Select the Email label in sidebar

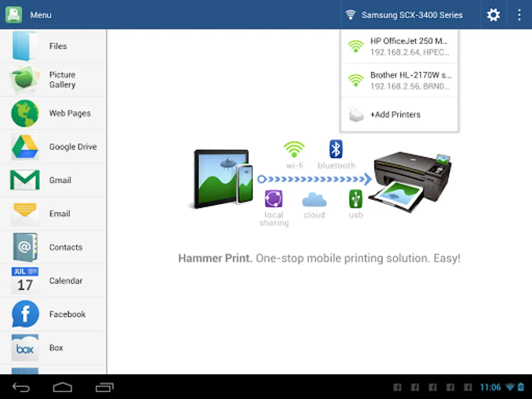click(60, 214)
